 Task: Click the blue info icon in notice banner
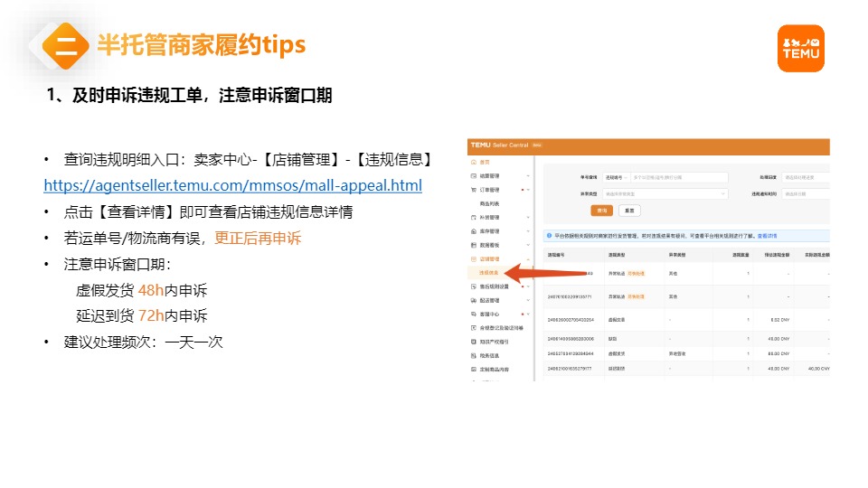(x=548, y=234)
